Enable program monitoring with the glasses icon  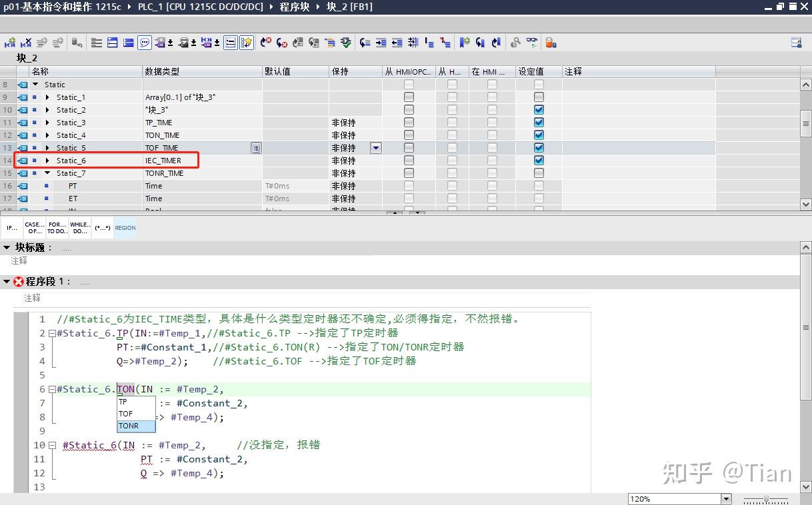click(532, 43)
